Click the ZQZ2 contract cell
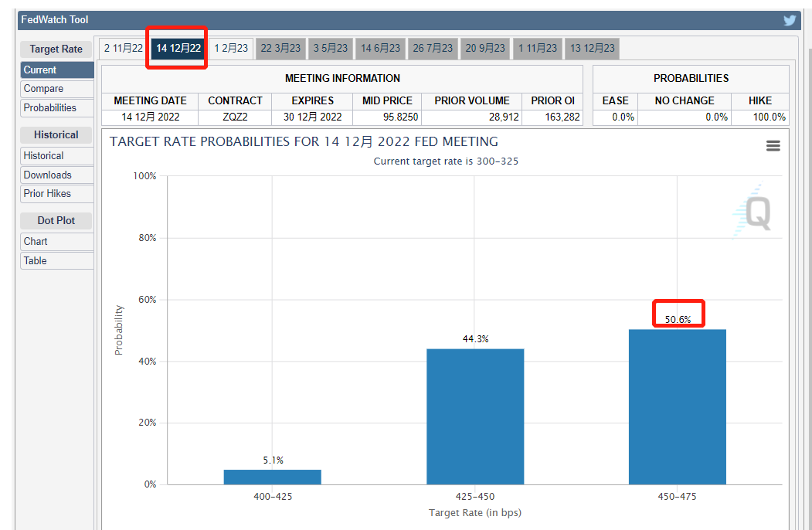 coord(235,117)
